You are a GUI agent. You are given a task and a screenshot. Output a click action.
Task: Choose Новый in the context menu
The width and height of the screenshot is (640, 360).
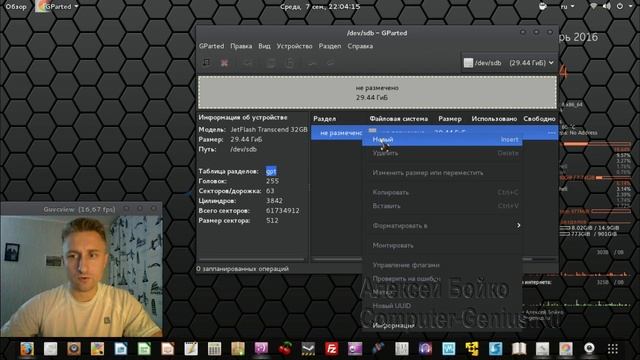[x=442, y=140]
